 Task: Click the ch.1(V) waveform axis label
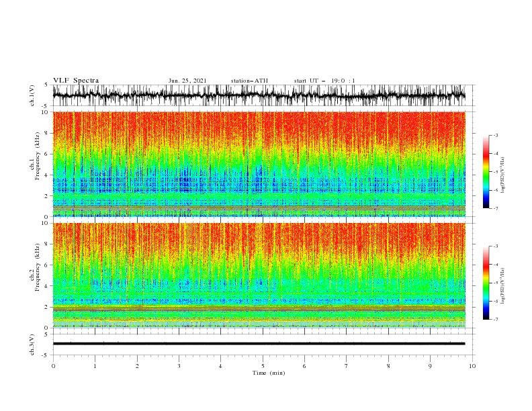[x=32, y=95]
